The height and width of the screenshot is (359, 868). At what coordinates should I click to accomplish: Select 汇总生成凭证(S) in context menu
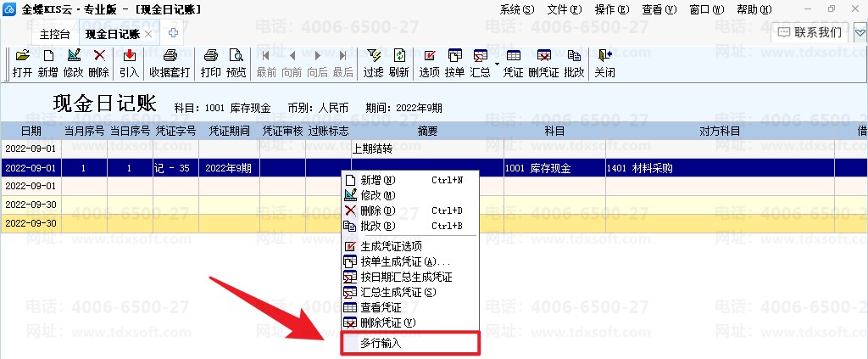[409, 292]
